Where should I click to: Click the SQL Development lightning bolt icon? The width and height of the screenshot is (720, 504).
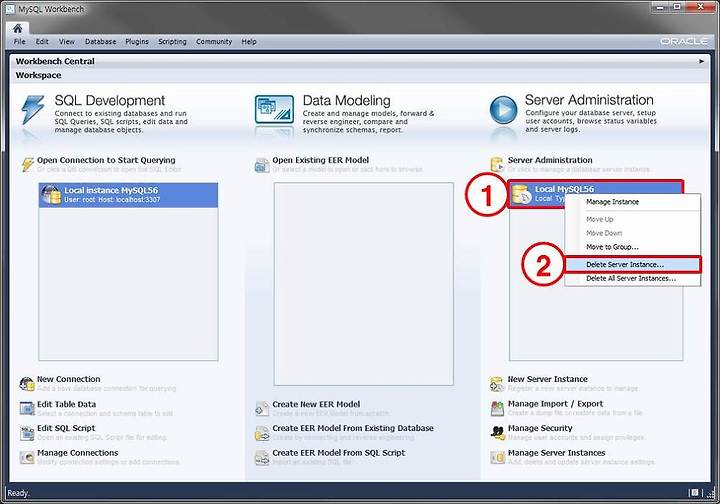[x=33, y=110]
